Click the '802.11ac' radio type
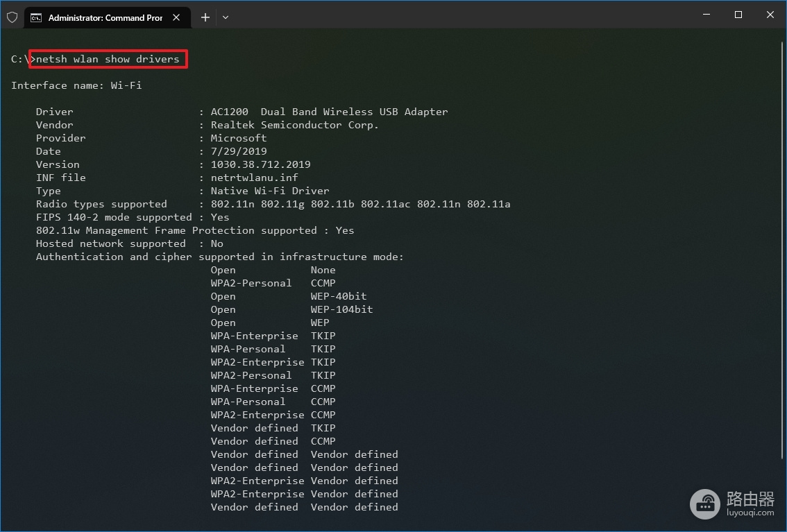Screen dimensions: 787x532 (385, 204)
